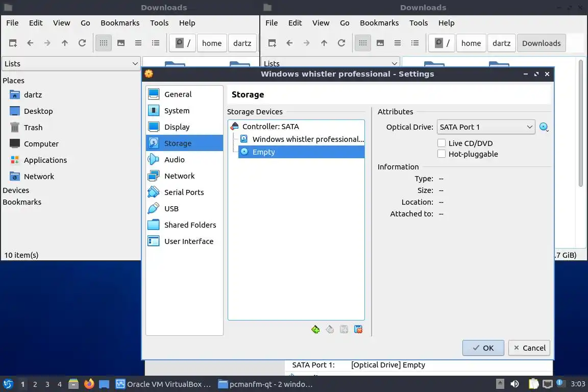588x392 pixels.
Task: Click the remove attachment icon
Action: click(358, 329)
